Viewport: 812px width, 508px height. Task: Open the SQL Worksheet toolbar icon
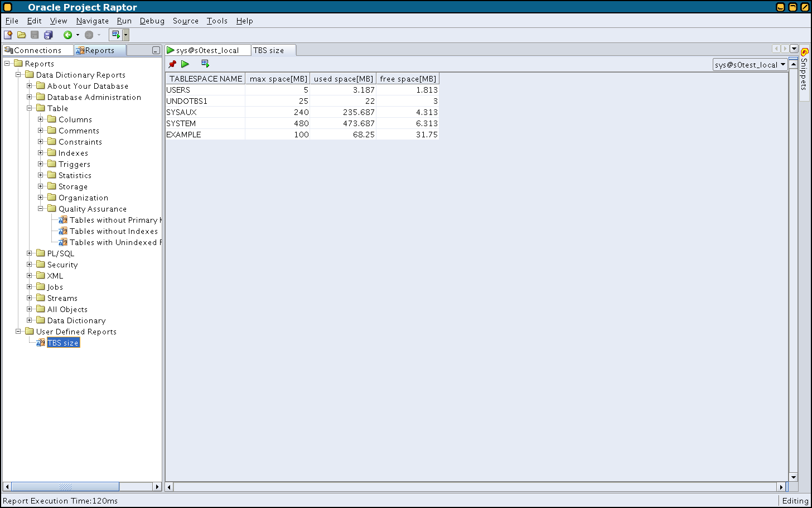coord(115,35)
